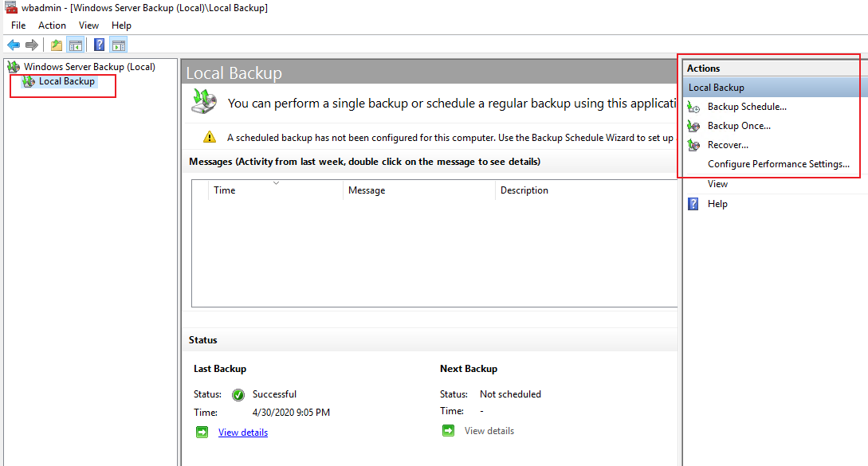Click the Local Backup header backup drive icon
Viewport: 868px width, 466px height.
[x=204, y=101]
